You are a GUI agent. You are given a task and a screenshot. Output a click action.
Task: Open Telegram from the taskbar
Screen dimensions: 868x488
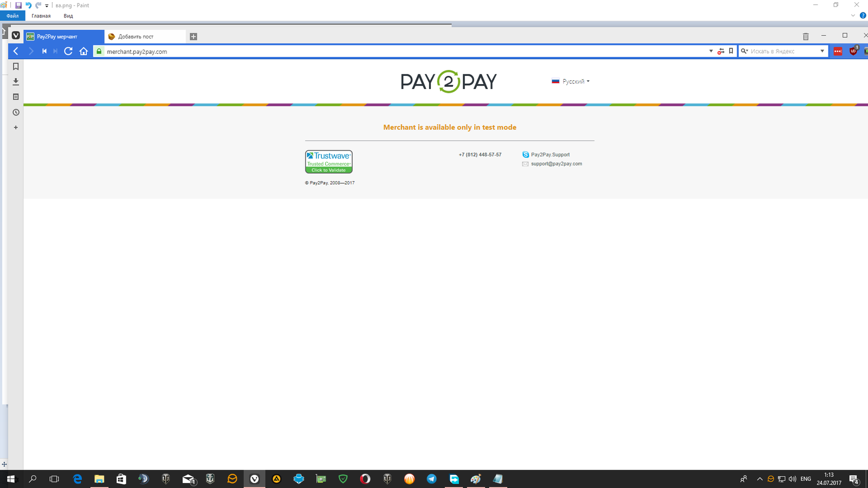click(x=431, y=479)
